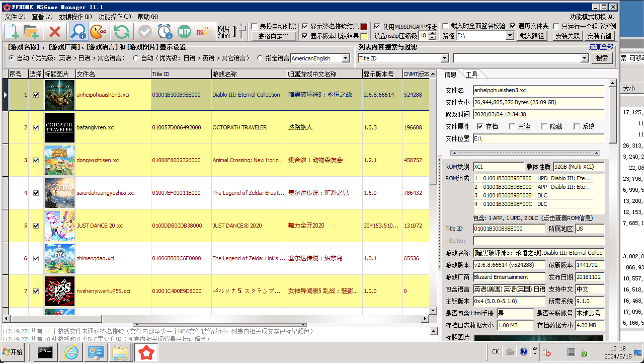Click the CH language indicator in tray

496,351
